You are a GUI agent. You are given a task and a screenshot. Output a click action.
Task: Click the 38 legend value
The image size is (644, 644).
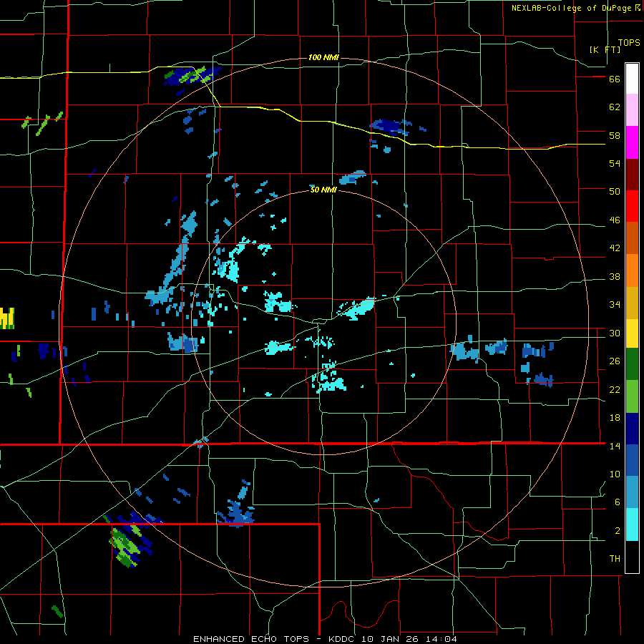click(615, 276)
